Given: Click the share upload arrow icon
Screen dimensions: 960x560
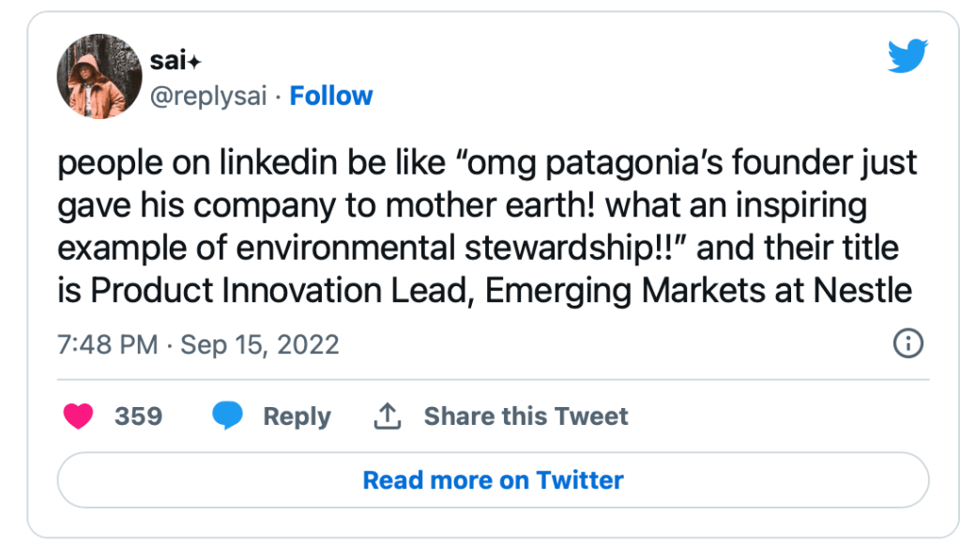Looking at the screenshot, I should (x=387, y=416).
